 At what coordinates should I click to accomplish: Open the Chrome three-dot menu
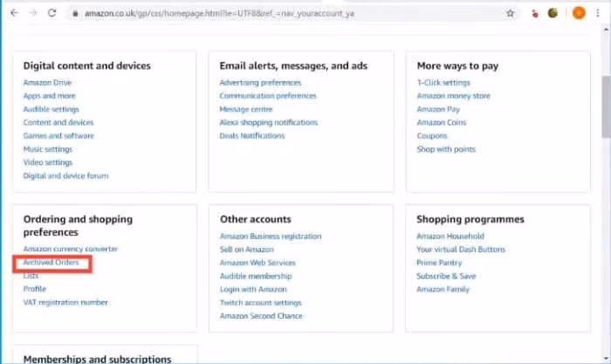[598, 13]
